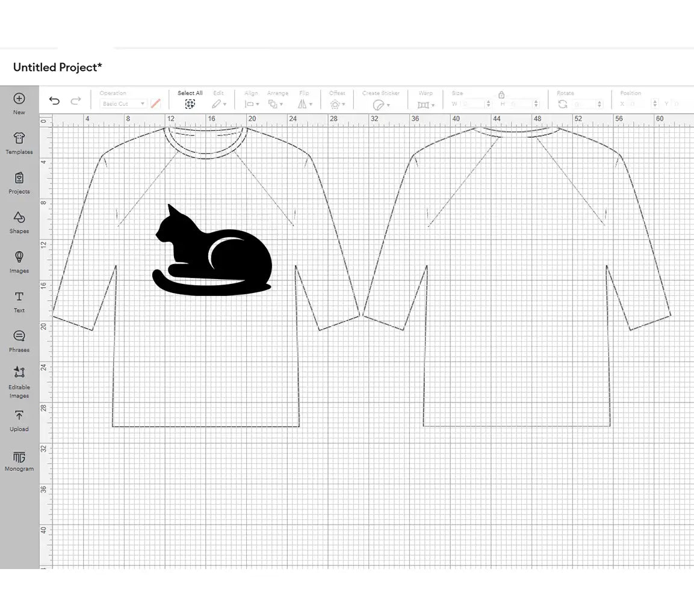
Task: Click the Position X stepper arrows
Action: pos(655,104)
